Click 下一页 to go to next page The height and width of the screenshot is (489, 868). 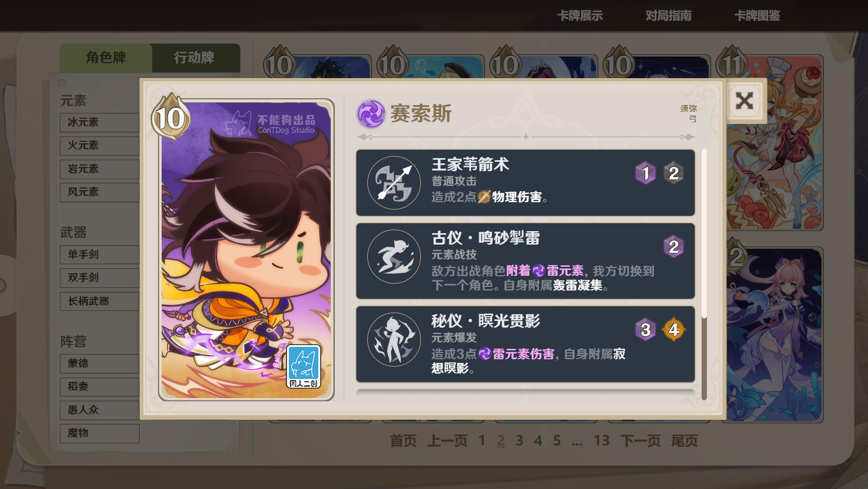click(640, 441)
